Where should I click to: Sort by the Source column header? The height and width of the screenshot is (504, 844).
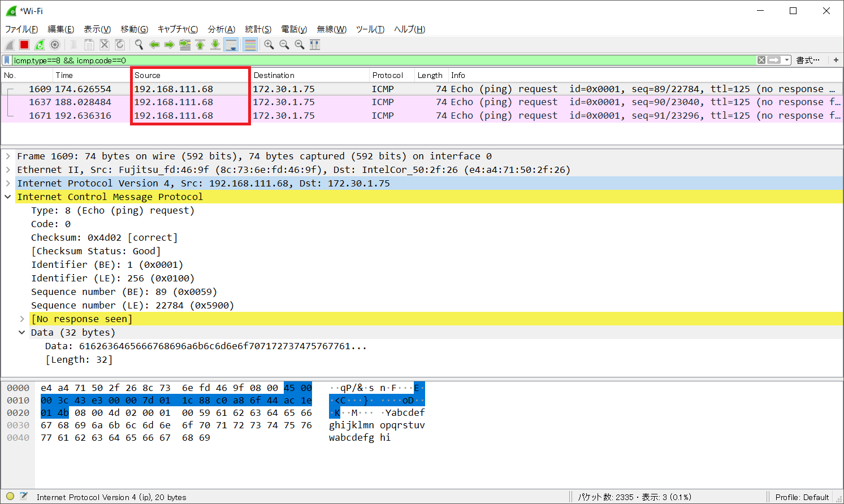191,75
